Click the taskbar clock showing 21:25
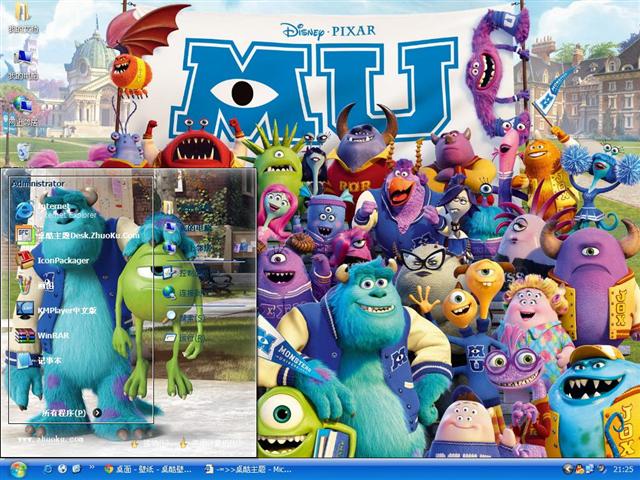This screenshot has height=480, width=640. (x=625, y=469)
